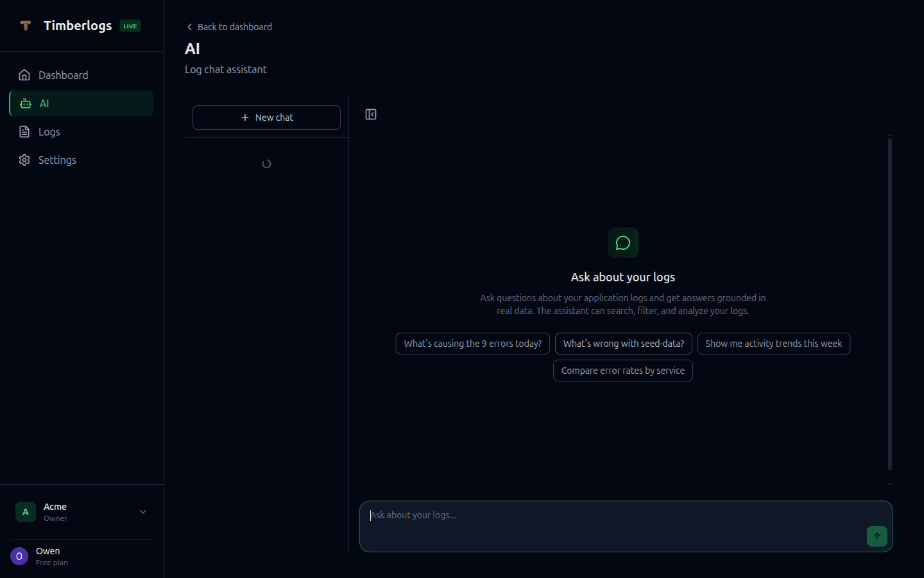Send message using the green arrow icon
Screen dimensions: 924x578
pyautogui.click(x=877, y=536)
